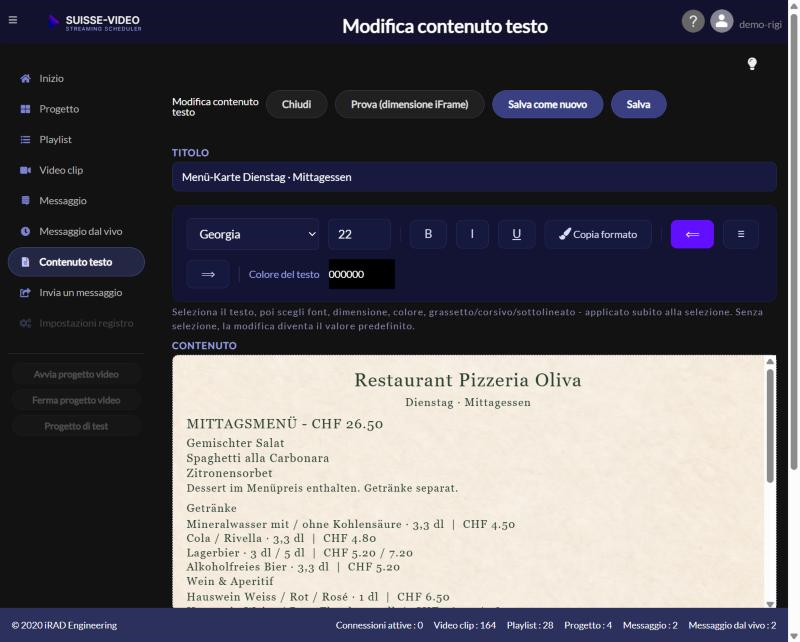
Task: Click Ferma progetto video button
Action: 76,400
